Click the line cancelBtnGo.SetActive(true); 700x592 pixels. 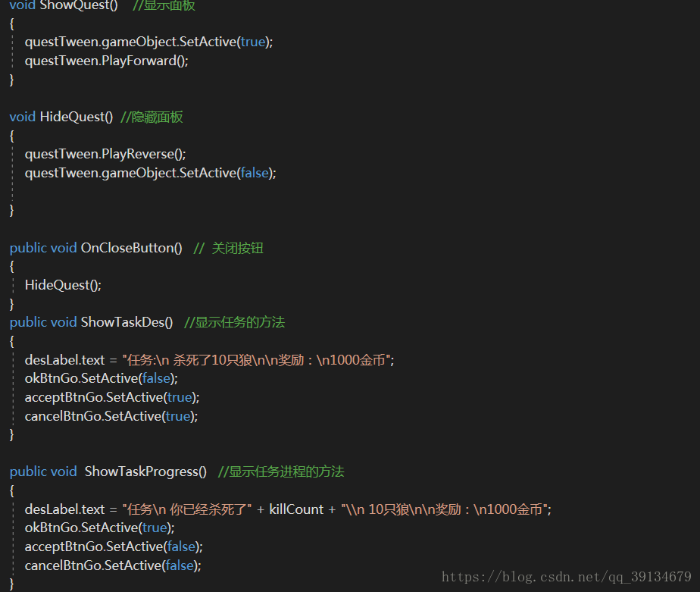(111, 416)
